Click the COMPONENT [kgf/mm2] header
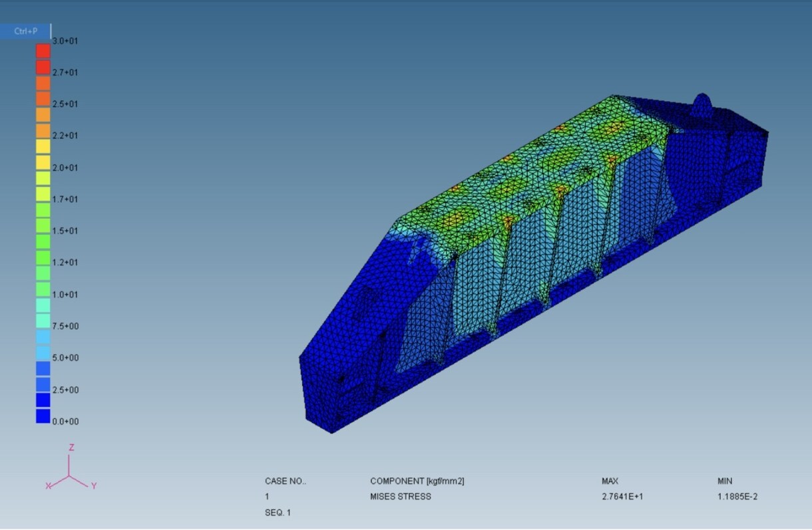 [417, 481]
